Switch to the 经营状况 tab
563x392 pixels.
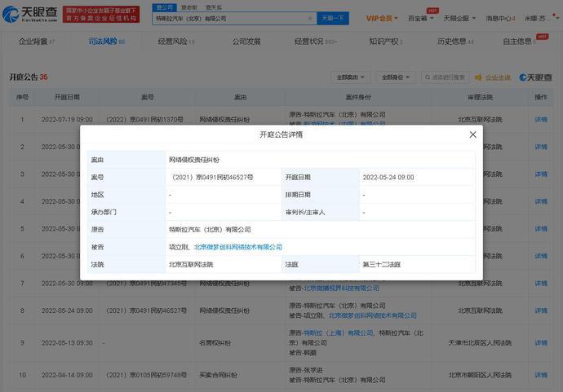(x=316, y=42)
